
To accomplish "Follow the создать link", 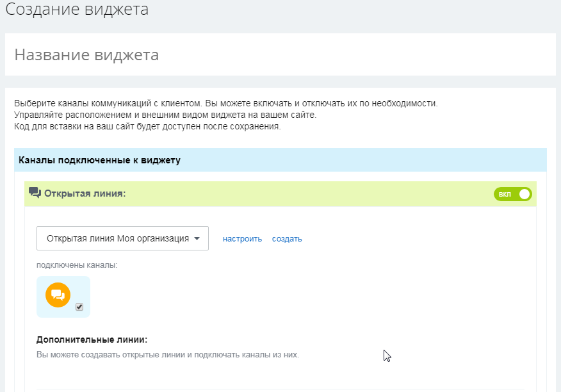I will 287,239.
